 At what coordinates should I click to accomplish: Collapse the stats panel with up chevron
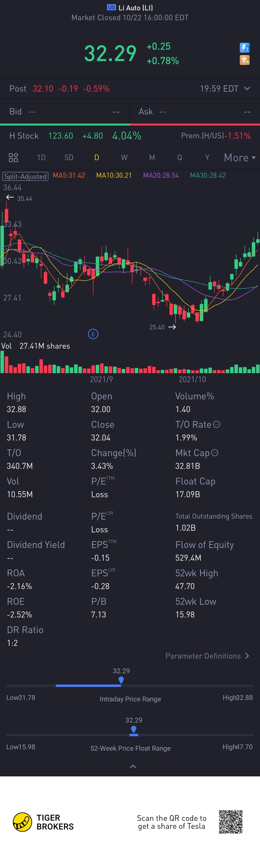click(x=133, y=766)
